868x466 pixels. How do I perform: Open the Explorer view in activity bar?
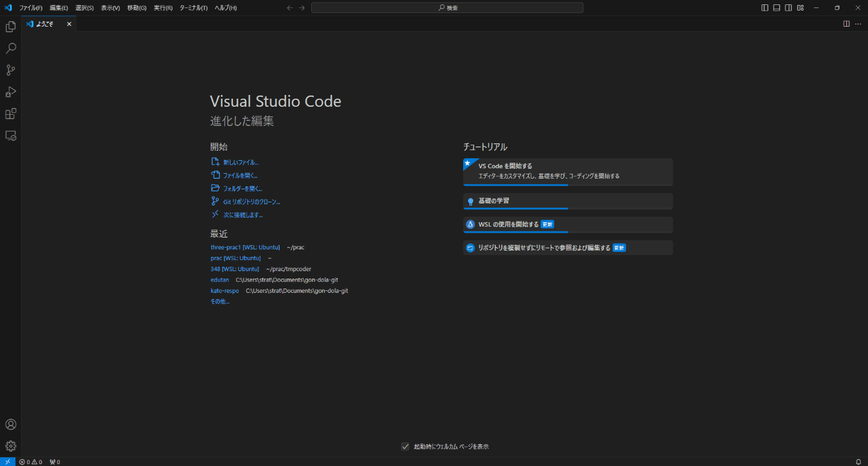[11, 27]
